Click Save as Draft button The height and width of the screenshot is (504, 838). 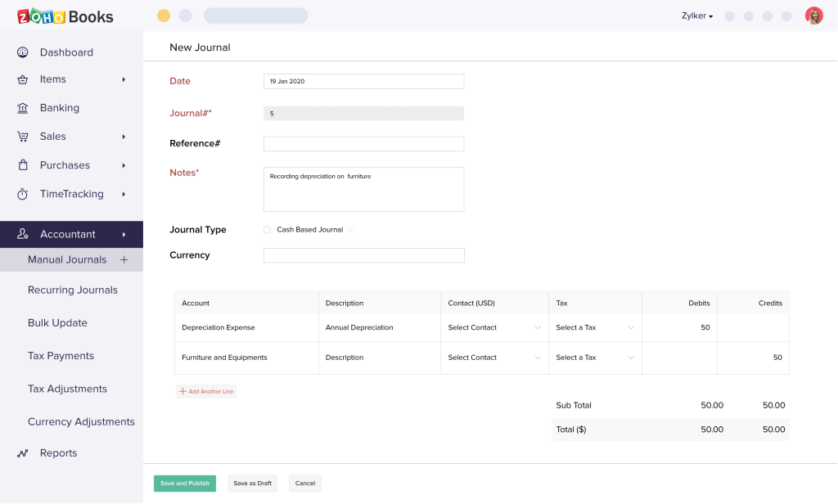point(252,484)
